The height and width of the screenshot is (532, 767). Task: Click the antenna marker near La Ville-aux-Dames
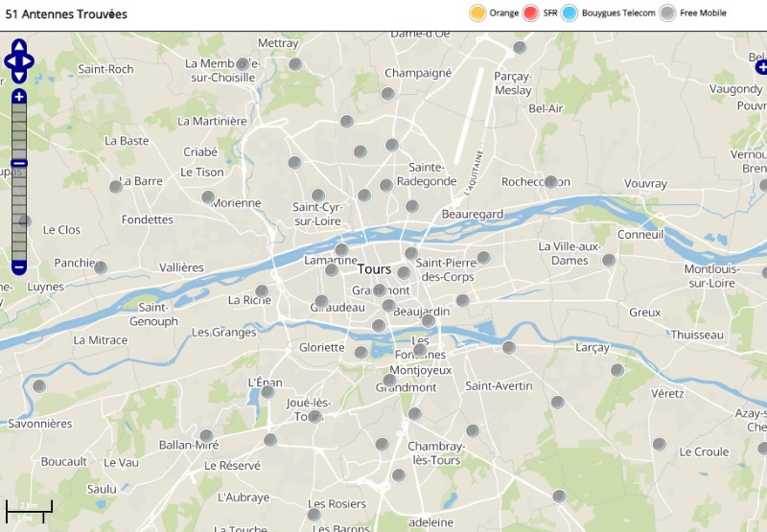pos(609,260)
